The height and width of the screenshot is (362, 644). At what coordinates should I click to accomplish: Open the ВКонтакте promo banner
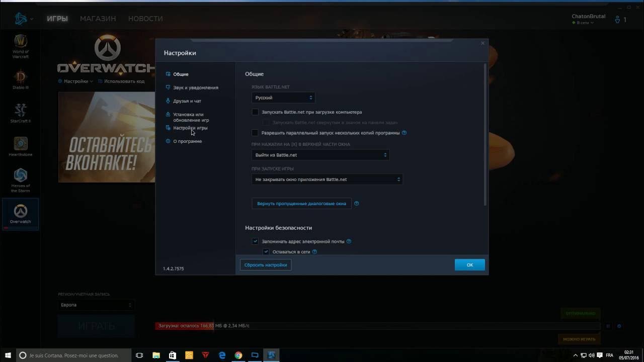pos(107,137)
